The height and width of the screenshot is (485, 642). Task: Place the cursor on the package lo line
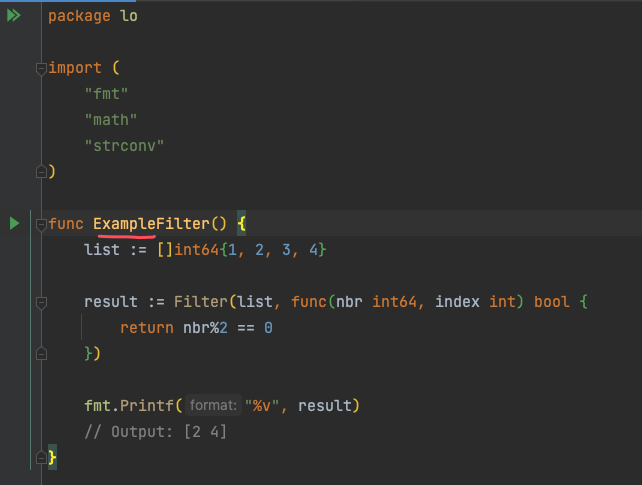click(93, 17)
